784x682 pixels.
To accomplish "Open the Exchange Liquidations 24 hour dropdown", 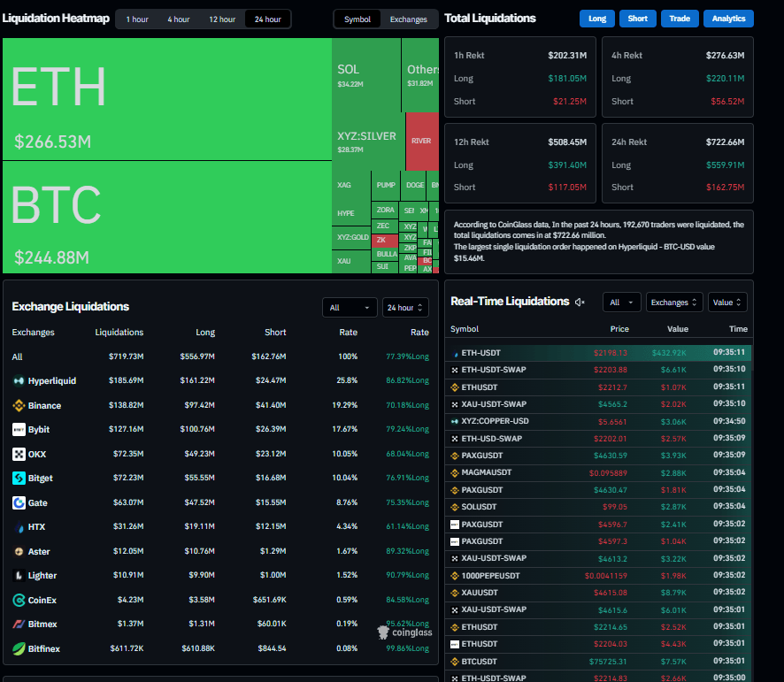I will [405, 308].
